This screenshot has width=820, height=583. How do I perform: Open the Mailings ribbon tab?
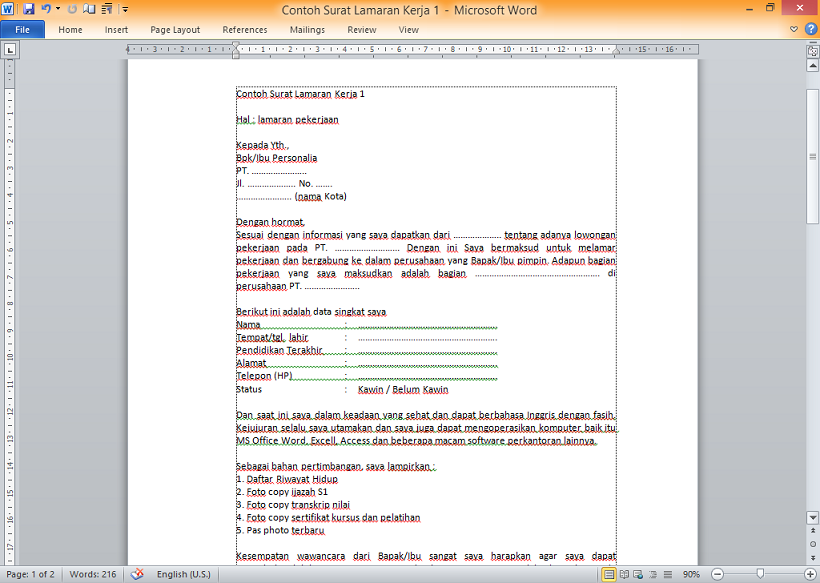(x=306, y=29)
